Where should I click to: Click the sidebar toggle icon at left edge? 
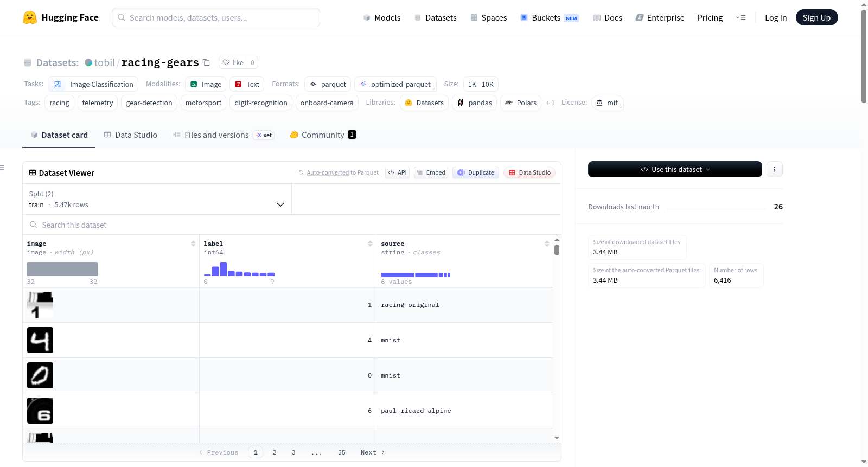point(2,168)
